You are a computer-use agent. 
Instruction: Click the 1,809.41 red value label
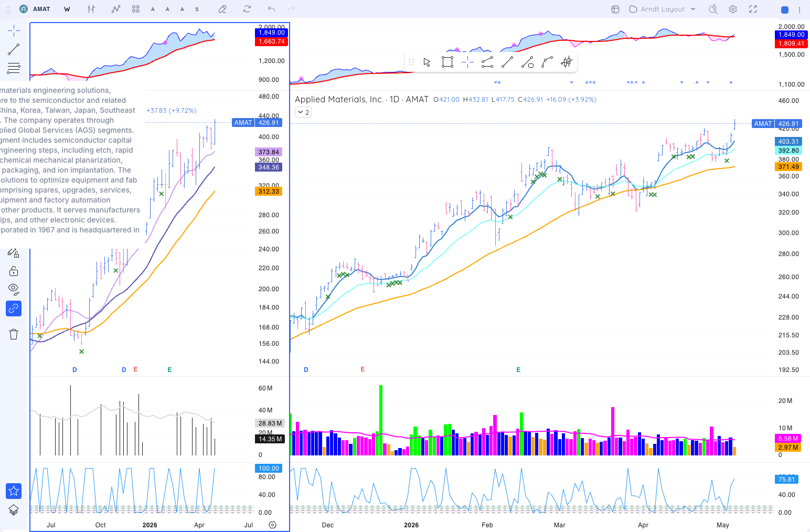tap(791, 44)
